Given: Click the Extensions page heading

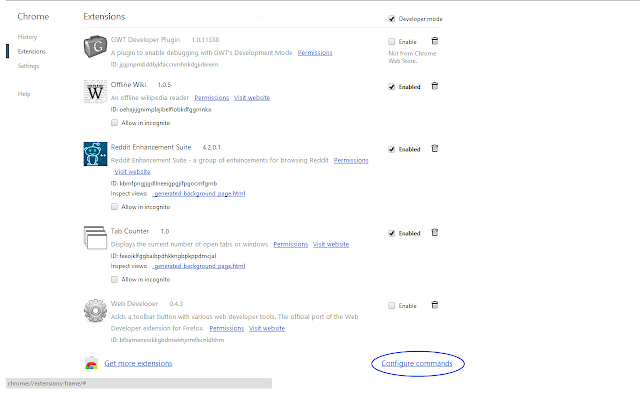Looking at the screenshot, I should [x=104, y=16].
